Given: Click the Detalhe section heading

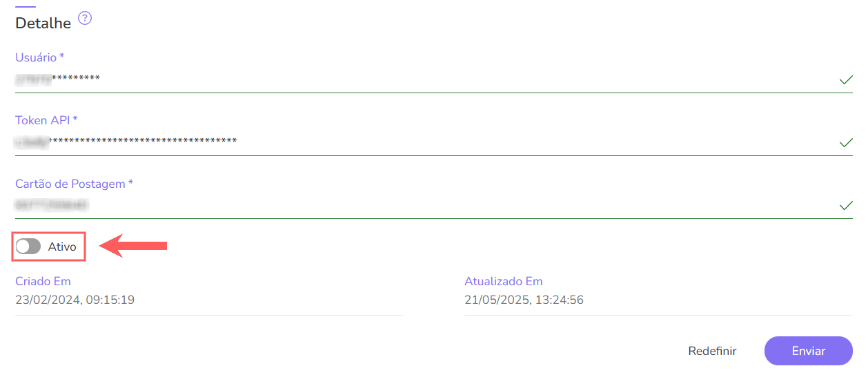Looking at the screenshot, I should click(43, 23).
